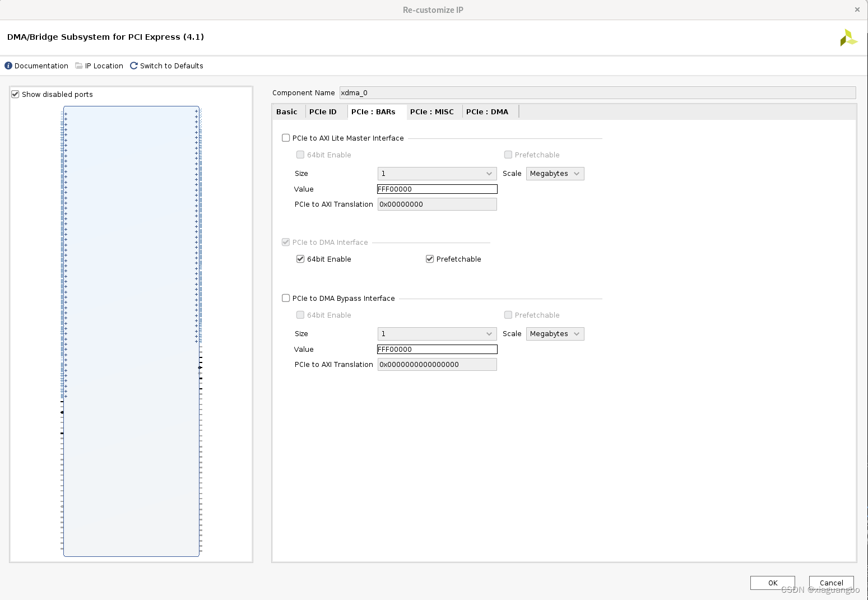Screen dimensions: 868x600
Task: Click the Xilinx logo icon
Action: (848, 38)
